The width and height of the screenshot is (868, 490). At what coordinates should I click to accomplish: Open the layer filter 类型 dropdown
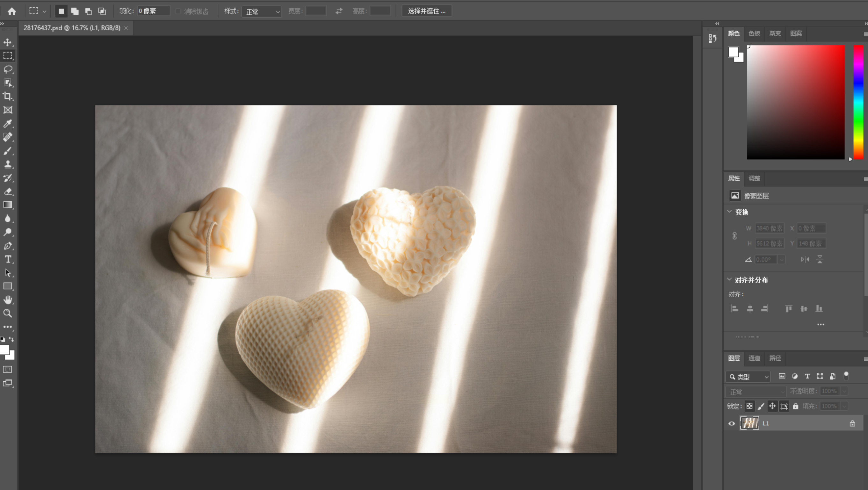[748, 377]
